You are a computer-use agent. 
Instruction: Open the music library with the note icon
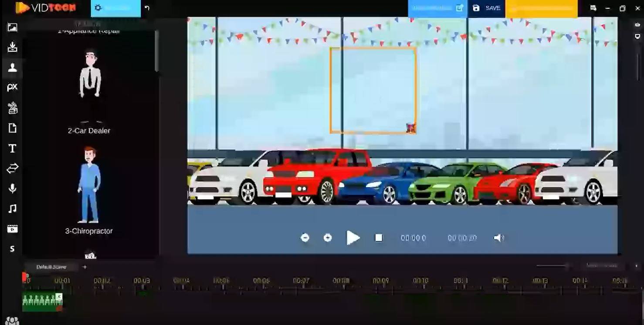12,208
